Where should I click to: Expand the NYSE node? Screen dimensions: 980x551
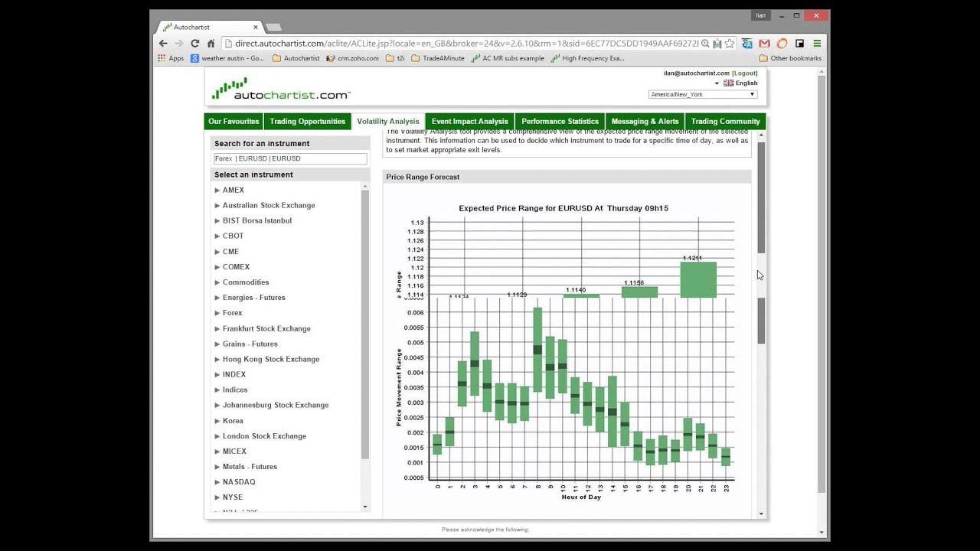pyautogui.click(x=217, y=497)
